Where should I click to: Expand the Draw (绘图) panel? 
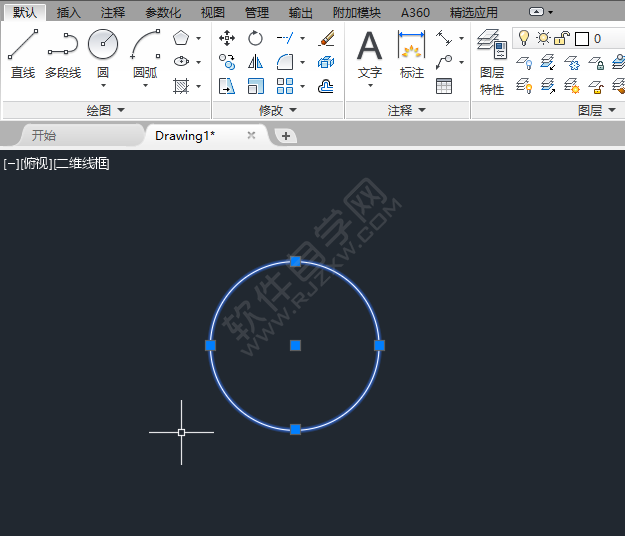pos(106,110)
